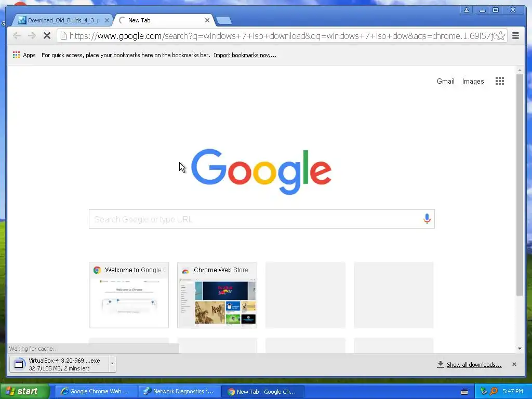Click Import bookmarks now link
The image size is (532, 399).
pos(245,55)
